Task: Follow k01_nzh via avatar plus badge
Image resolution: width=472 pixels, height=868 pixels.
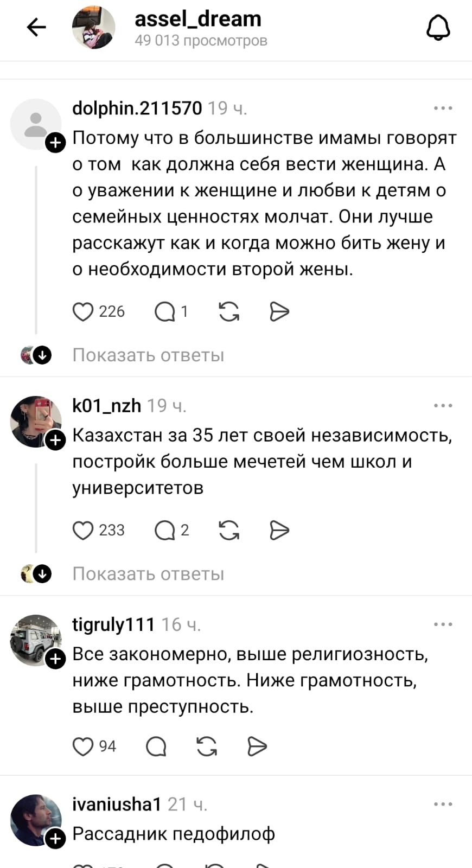Action: pyautogui.click(x=55, y=441)
